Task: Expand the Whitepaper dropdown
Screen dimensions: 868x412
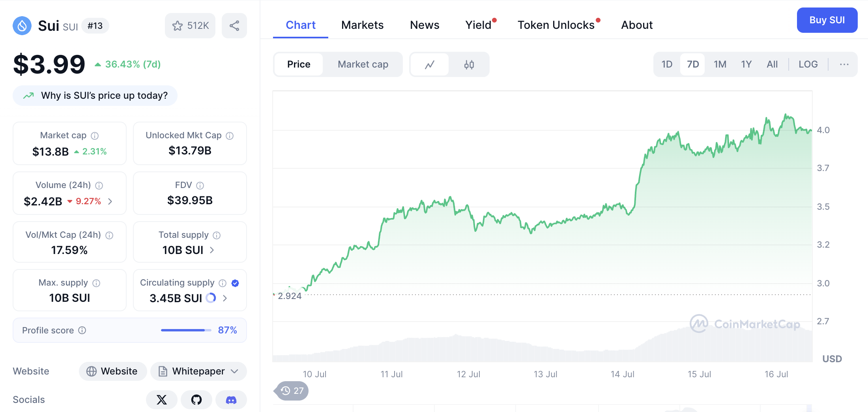Action: (234, 371)
